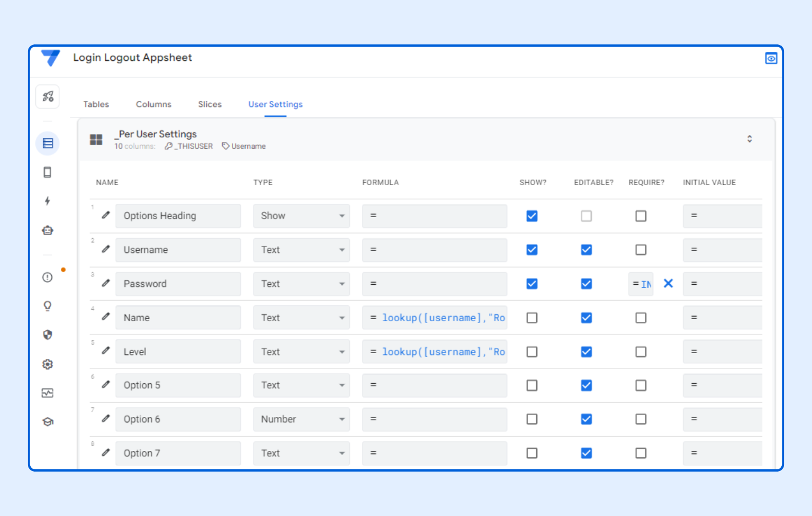This screenshot has width=812, height=516.
Task: Open the Manage monitor sidebar icon
Action: (x=47, y=393)
